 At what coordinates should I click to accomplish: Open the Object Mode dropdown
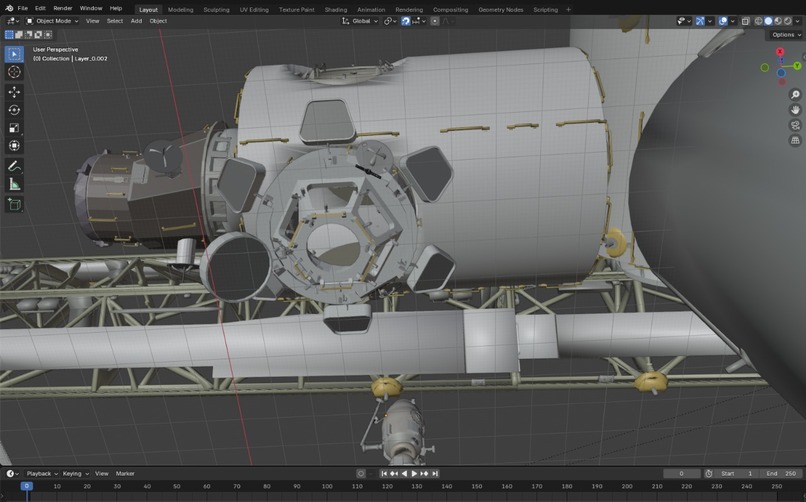pyautogui.click(x=52, y=21)
